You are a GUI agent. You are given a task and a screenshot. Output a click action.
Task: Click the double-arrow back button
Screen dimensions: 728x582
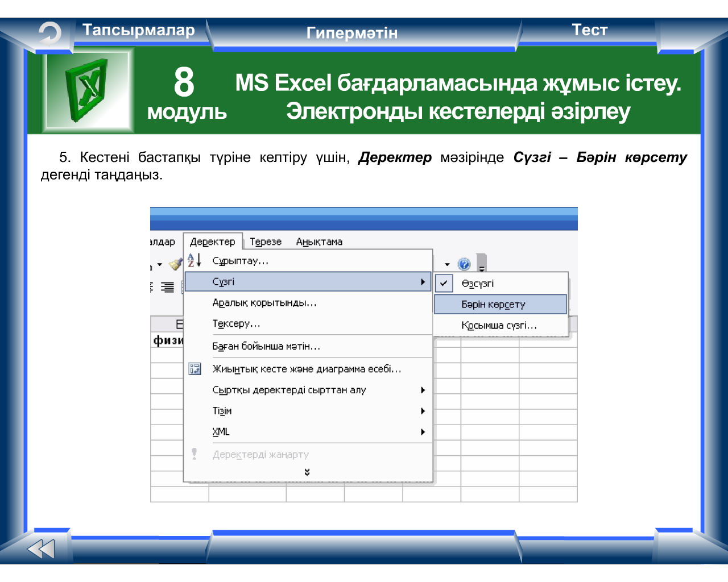click(x=41, y=549)
